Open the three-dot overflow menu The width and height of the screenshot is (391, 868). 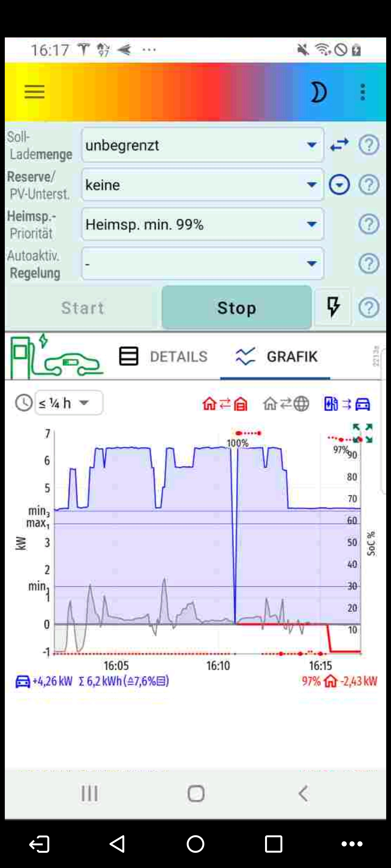[363, 92]
